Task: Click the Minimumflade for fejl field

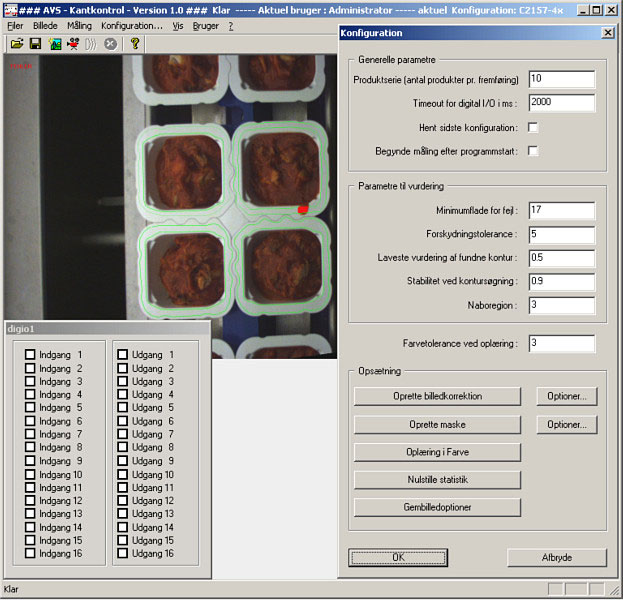Action: [x=562, y=211]
